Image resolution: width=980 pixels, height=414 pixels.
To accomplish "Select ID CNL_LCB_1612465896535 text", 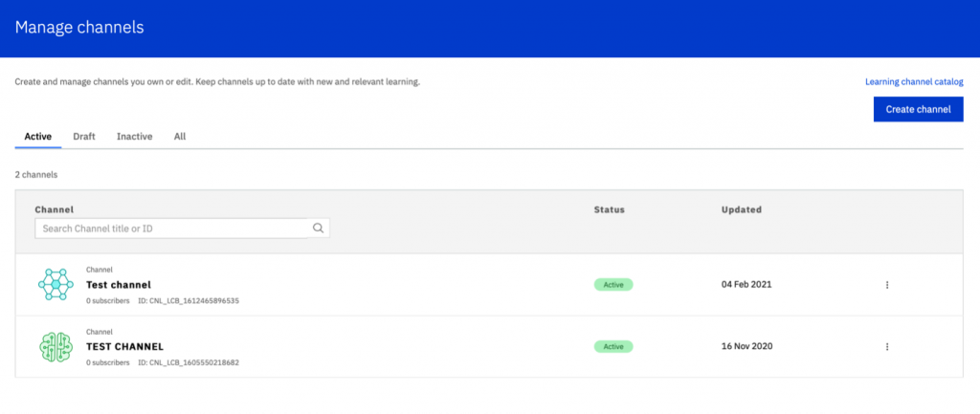I will 189,301.
